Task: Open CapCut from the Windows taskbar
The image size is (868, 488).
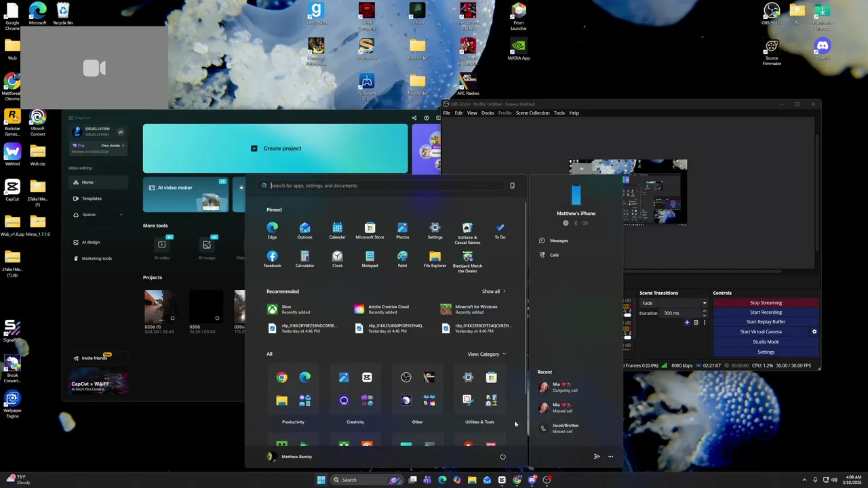Action: (502, 480)
